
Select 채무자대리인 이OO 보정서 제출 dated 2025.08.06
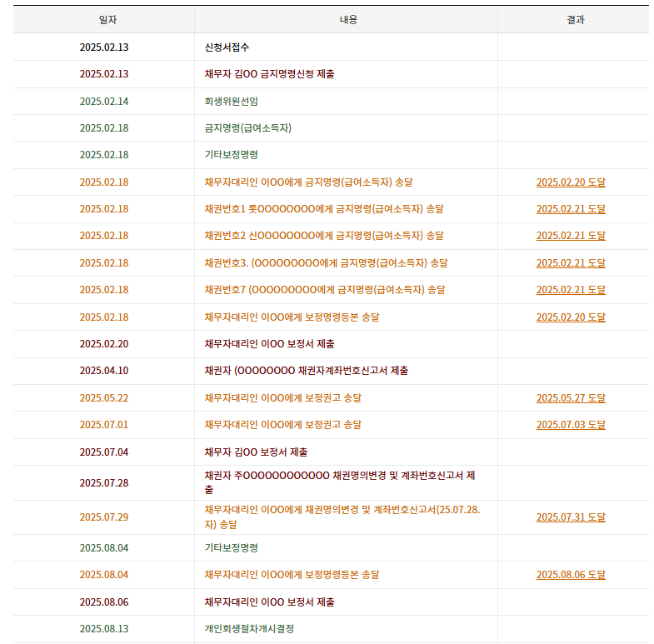(269, 602)
